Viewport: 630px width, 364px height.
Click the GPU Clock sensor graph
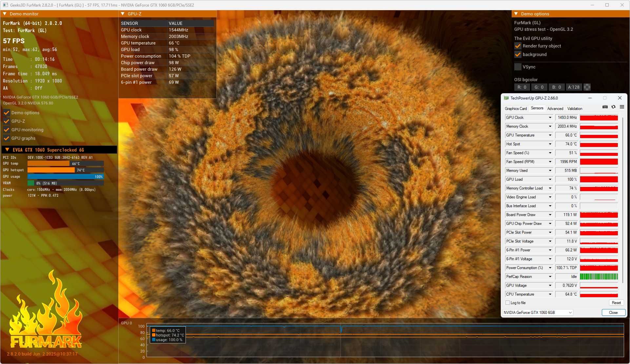click(x=599, y=118)
